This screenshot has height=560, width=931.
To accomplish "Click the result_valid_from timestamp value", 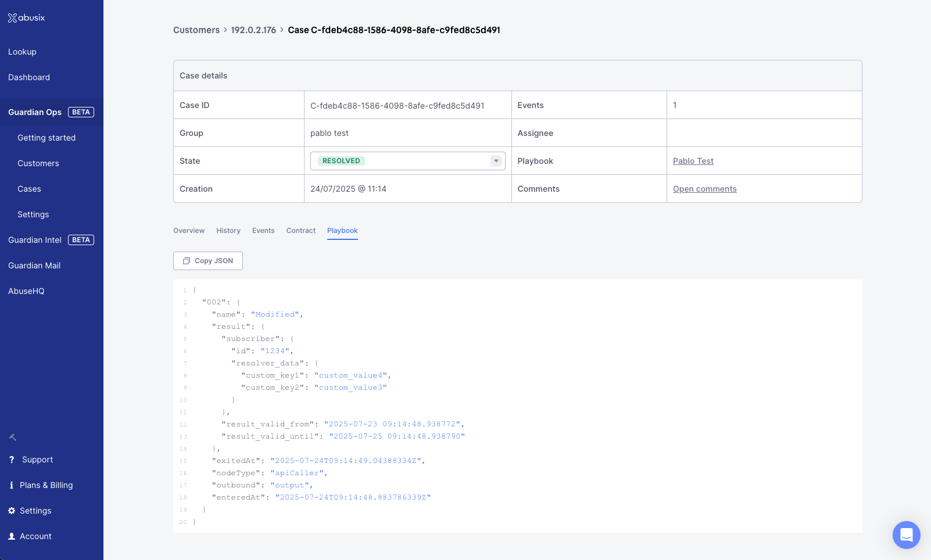I will coord(393,424).
